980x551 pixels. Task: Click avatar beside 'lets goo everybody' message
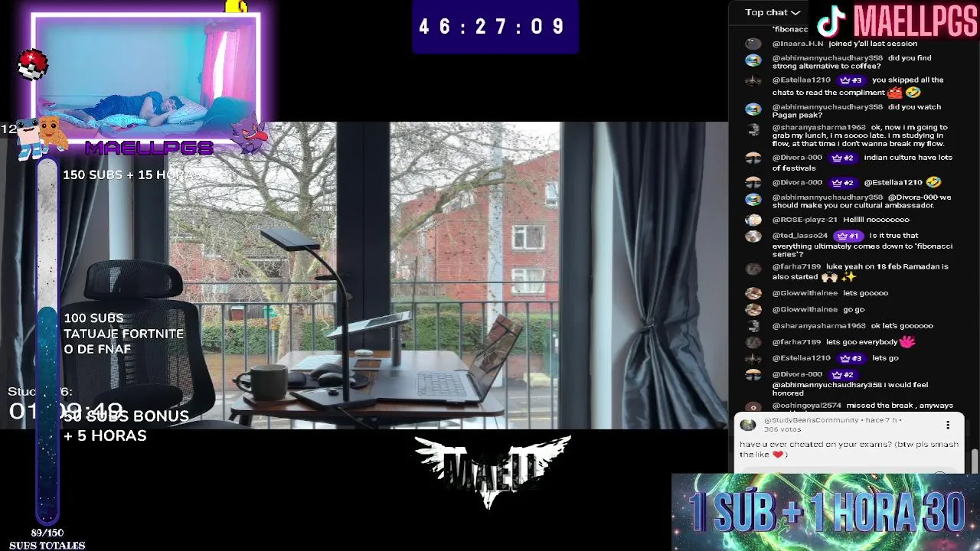(x=753, y=342)
